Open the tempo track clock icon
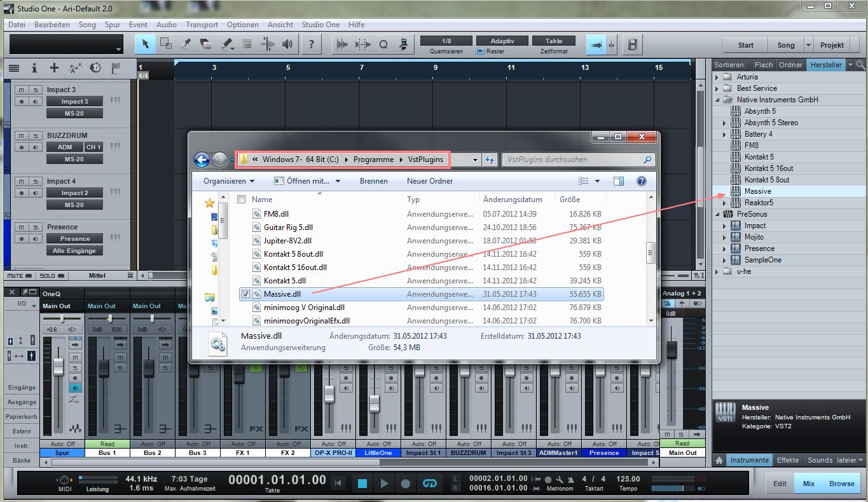Image resolution: width=868 pixels, height=502 pixels. 95,68
